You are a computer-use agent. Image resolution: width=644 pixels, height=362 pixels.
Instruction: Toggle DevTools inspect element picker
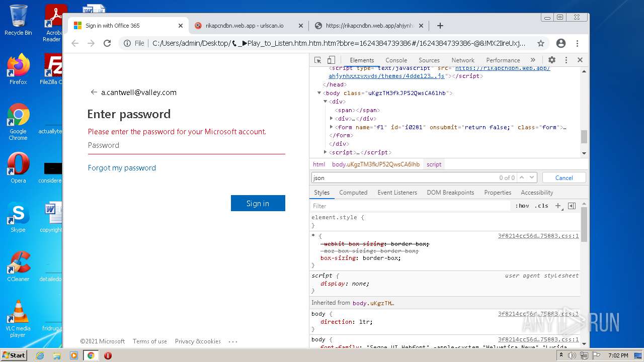317,60
